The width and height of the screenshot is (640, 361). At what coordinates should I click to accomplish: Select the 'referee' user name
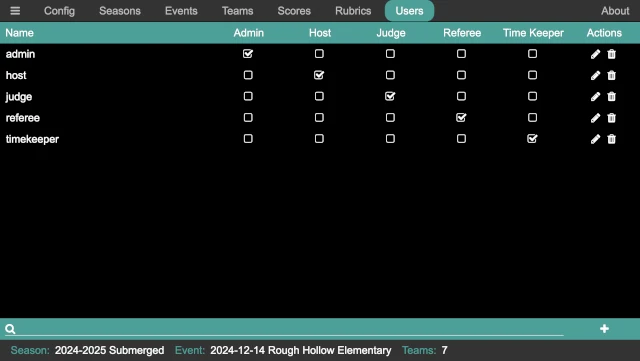(x=23, y=118)
